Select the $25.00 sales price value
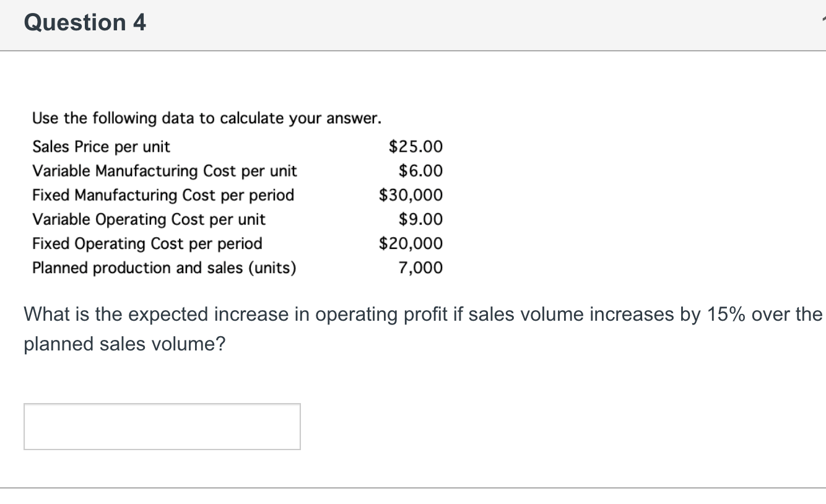The height and width of the screenshot is (504, 826). tap(415, 147)
